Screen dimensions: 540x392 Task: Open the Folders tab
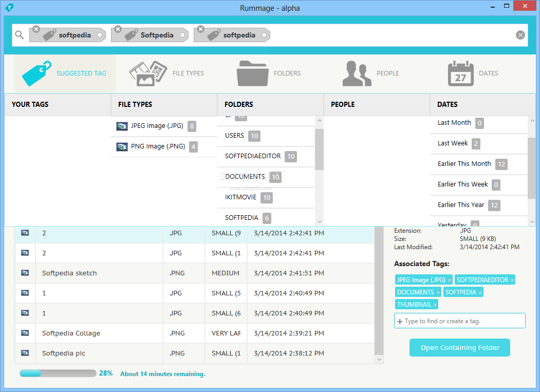269,73
